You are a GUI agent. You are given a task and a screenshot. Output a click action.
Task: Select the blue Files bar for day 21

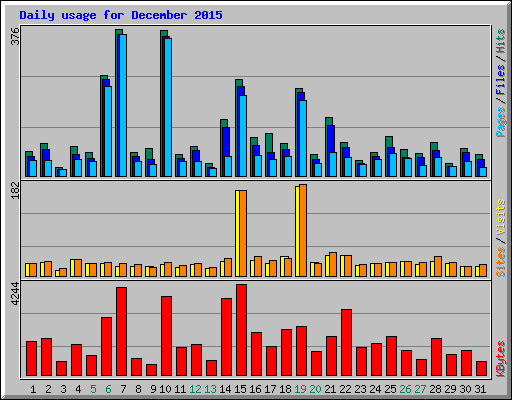[331, 139]
